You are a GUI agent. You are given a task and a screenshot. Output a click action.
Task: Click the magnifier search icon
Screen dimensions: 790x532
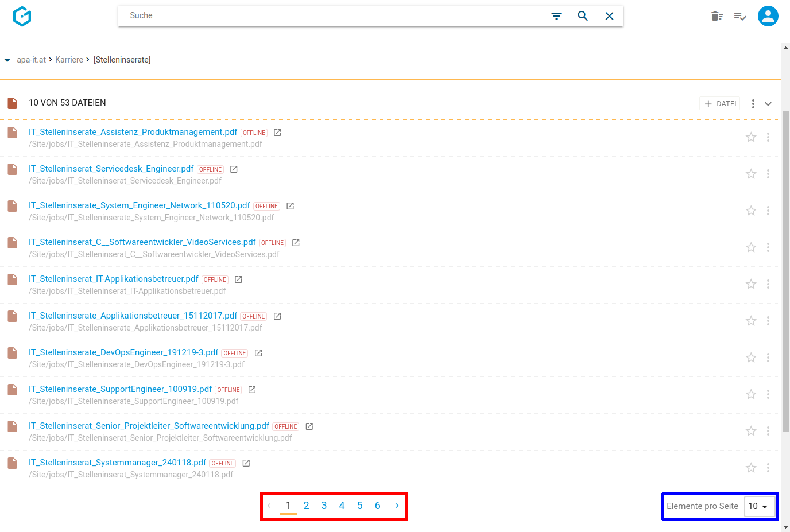pyautogui.click(x=583, y=16)
